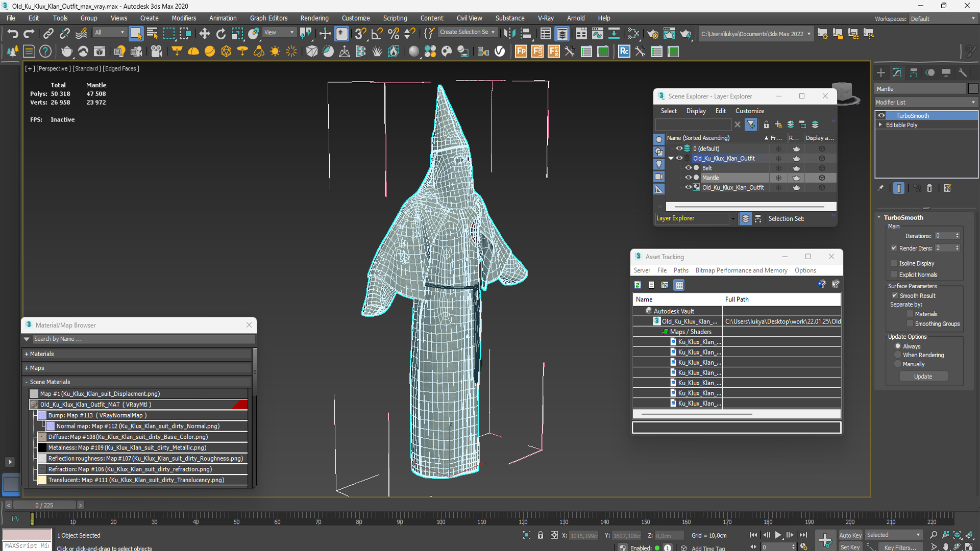Open the Align tool
980x551 pixels.
[526, 34]
